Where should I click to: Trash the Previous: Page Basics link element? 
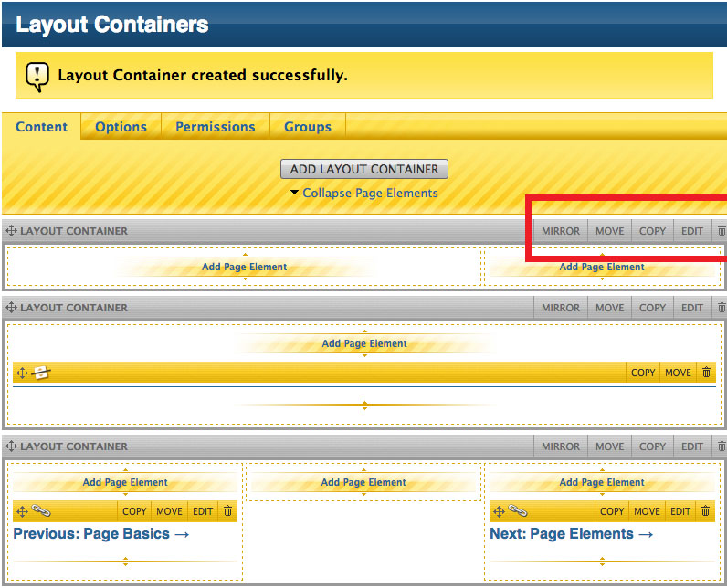(x=227, y=511)
